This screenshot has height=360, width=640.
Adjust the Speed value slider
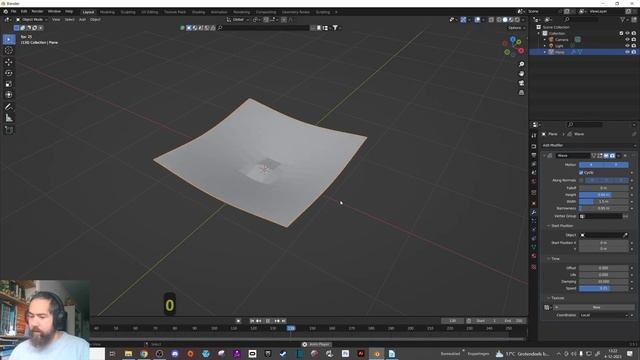(604, 288)
